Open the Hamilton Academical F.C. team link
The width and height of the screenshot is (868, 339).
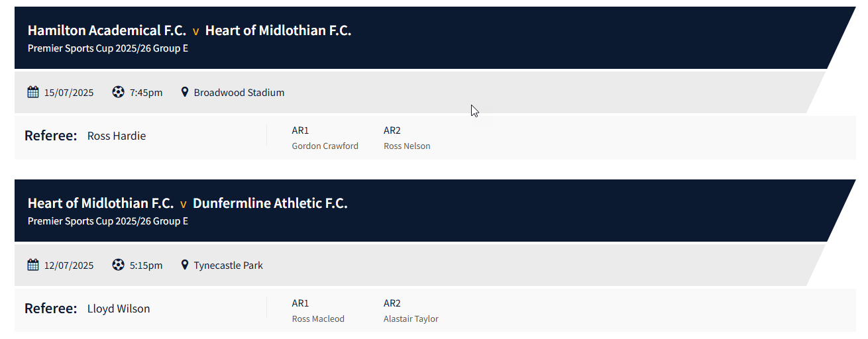(x=107, y=30)
